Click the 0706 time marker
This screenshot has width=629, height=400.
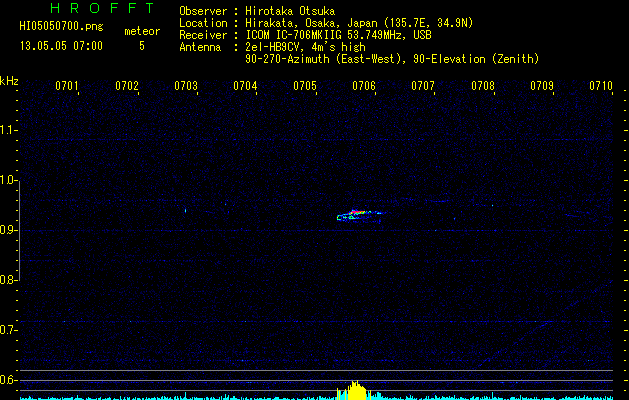[x=364, y=86]
